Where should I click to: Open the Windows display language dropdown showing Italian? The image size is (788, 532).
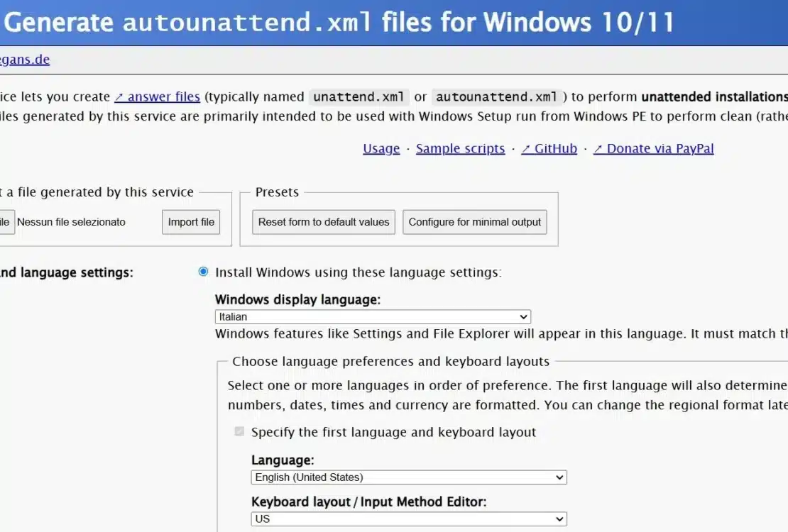tap(373, 317)
